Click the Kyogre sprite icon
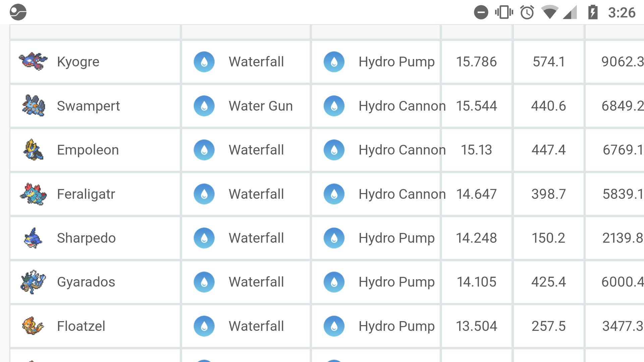644x362 pixels. click(33, 61)
